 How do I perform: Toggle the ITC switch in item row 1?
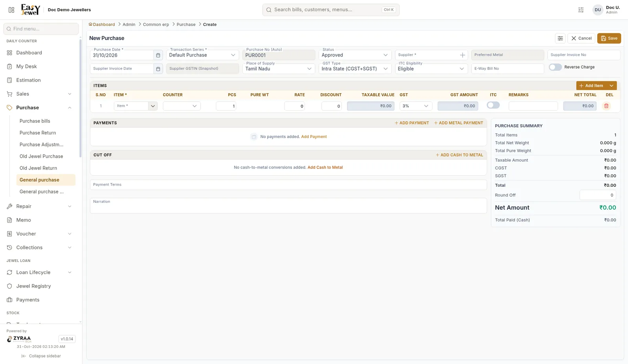493,105
